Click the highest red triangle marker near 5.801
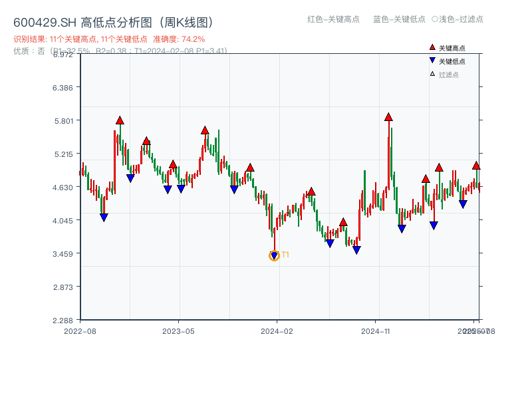The width and height of the screenshot is (532, 399). point(119,121)
